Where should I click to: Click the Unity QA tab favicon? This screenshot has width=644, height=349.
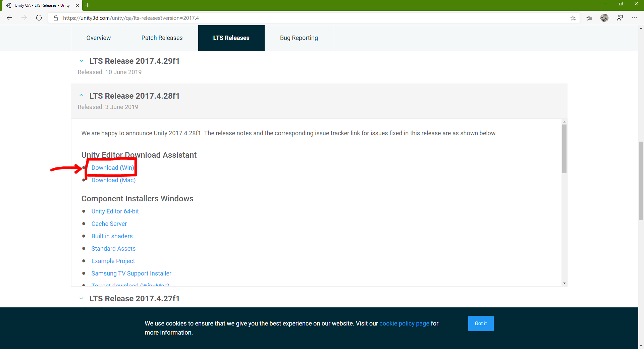pos(9,5)
